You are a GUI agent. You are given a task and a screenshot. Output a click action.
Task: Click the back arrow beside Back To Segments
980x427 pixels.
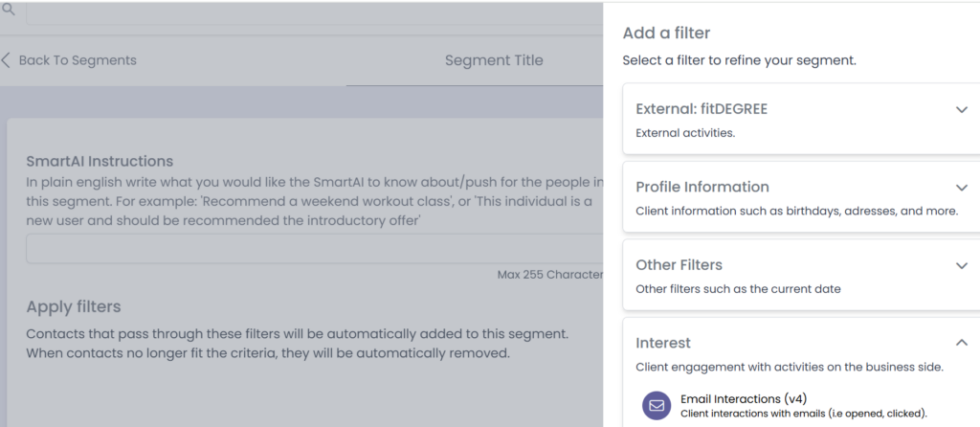pyautogui.click(x=7, y=60)
